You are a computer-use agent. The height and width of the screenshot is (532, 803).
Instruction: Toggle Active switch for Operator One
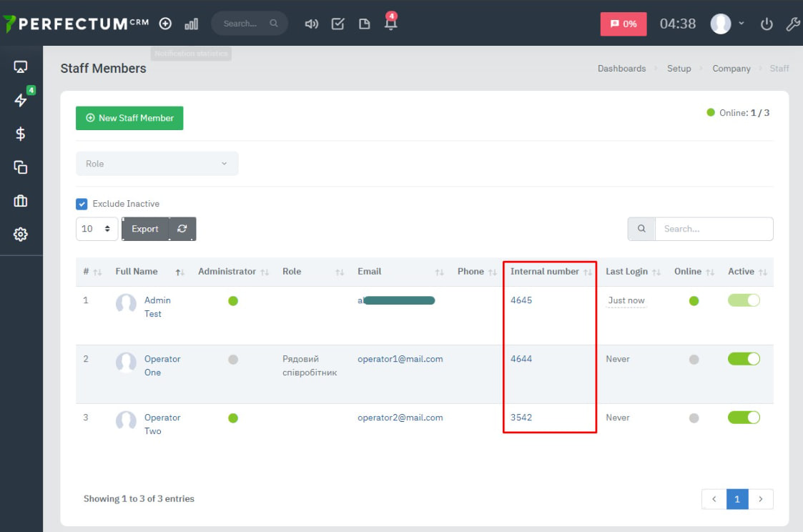(744, 359)
